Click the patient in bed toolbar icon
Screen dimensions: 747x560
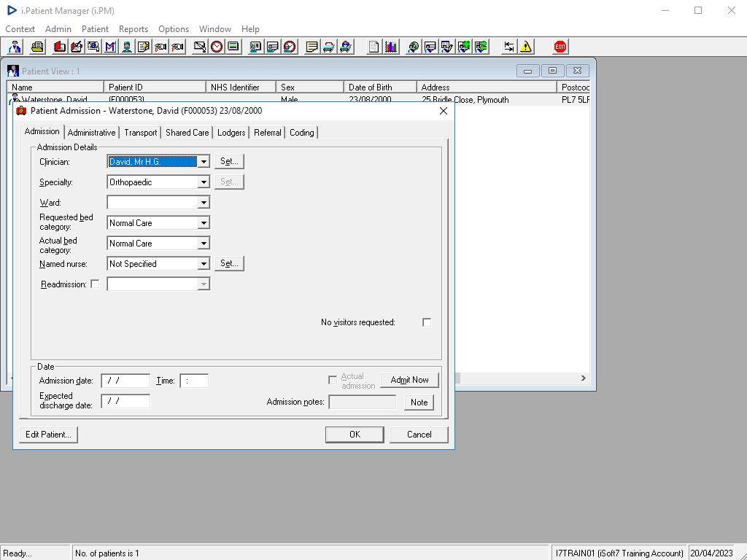tap(346, 47)
